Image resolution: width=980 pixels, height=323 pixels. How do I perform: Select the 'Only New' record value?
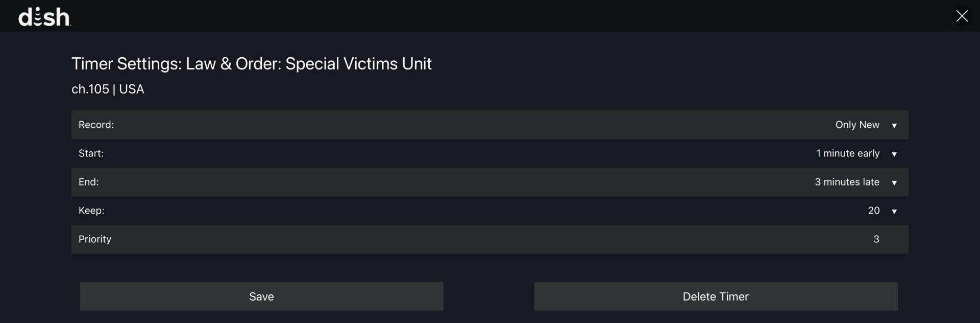point(857,125)
